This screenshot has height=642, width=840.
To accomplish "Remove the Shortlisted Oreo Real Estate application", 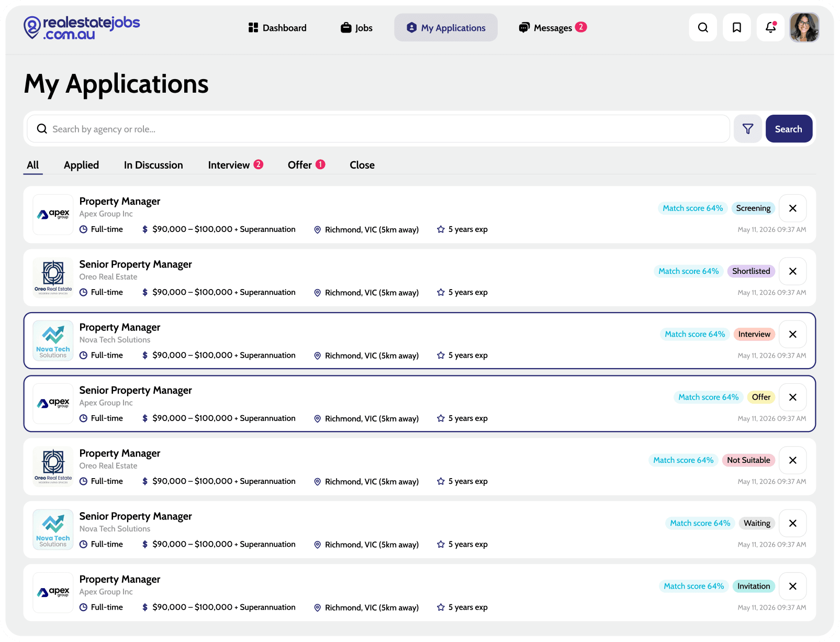I will (x=792, y=271).
